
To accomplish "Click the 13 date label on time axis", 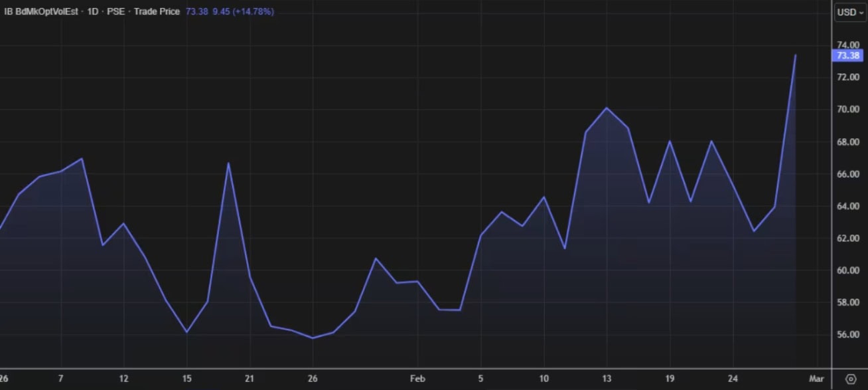I will (x=606, y=379).
